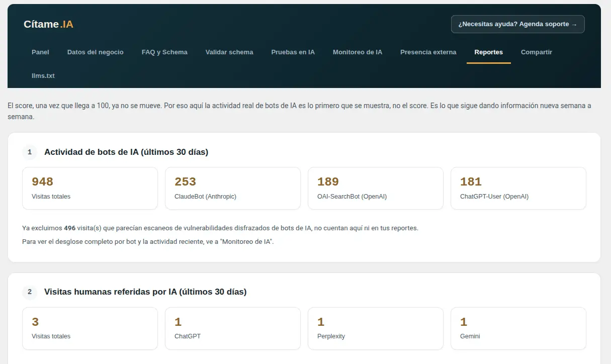
Task: Switch to the Compartir tab
Action: 536,52
